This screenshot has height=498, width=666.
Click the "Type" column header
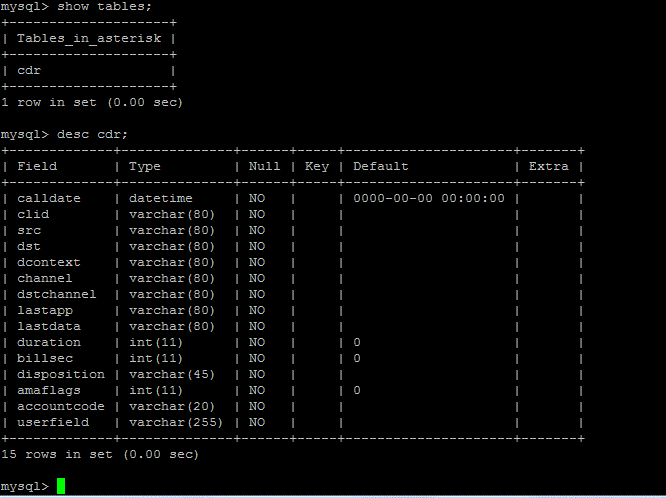point(145,167)
